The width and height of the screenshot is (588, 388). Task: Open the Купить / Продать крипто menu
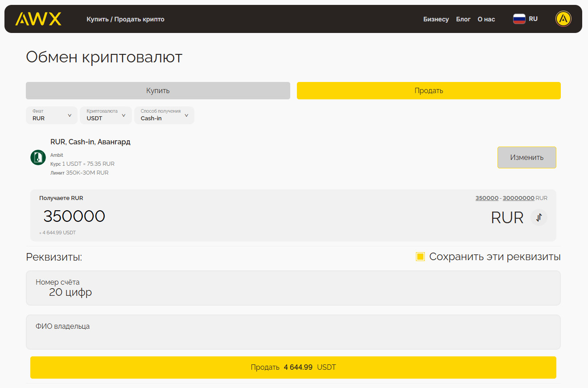coord(125,19)
